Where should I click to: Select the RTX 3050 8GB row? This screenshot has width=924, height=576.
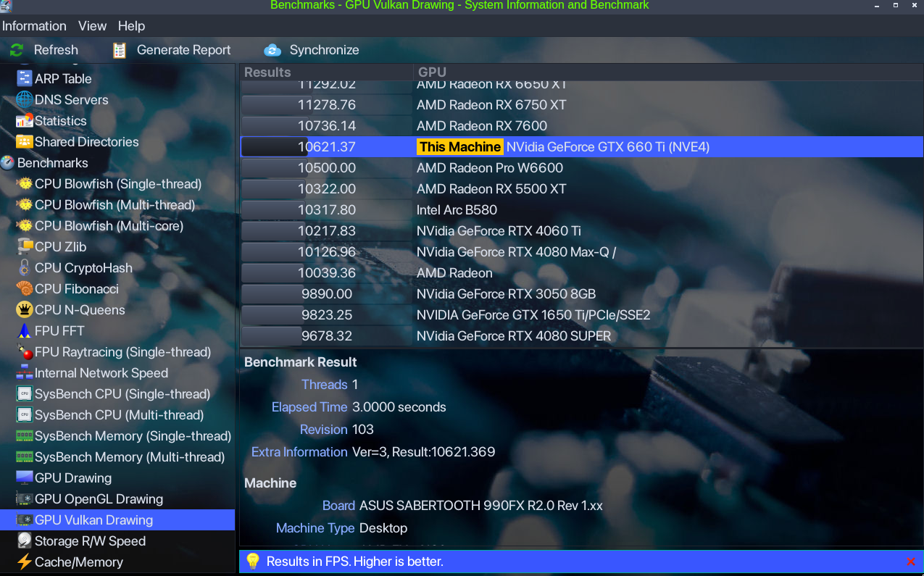pos(581,293)
